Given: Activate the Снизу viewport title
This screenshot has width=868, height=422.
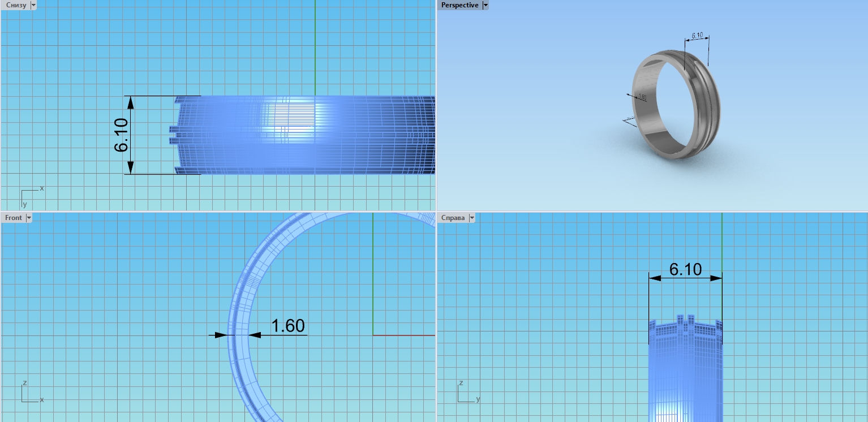Looking at the screenshot, I should point(16,5).
